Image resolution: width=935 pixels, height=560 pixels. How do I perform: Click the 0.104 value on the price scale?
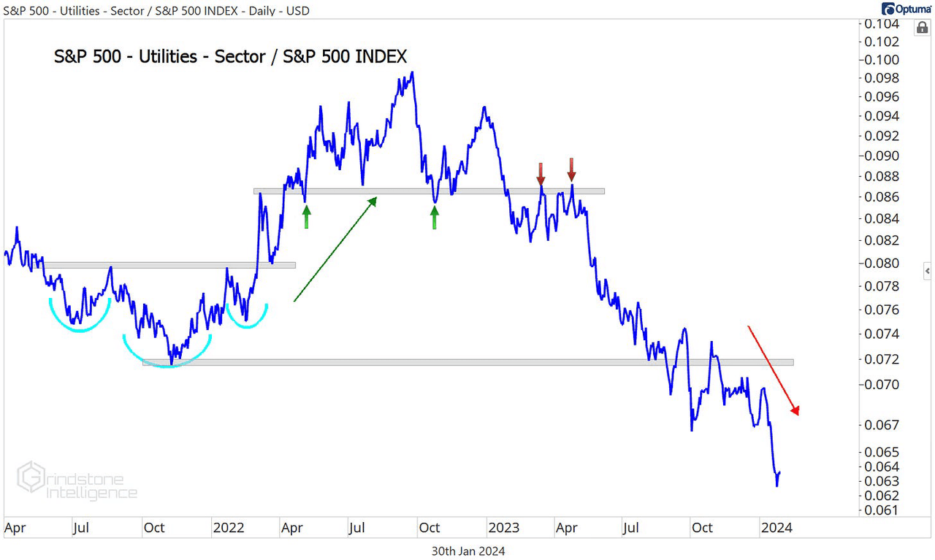click(x=882, y=24)
